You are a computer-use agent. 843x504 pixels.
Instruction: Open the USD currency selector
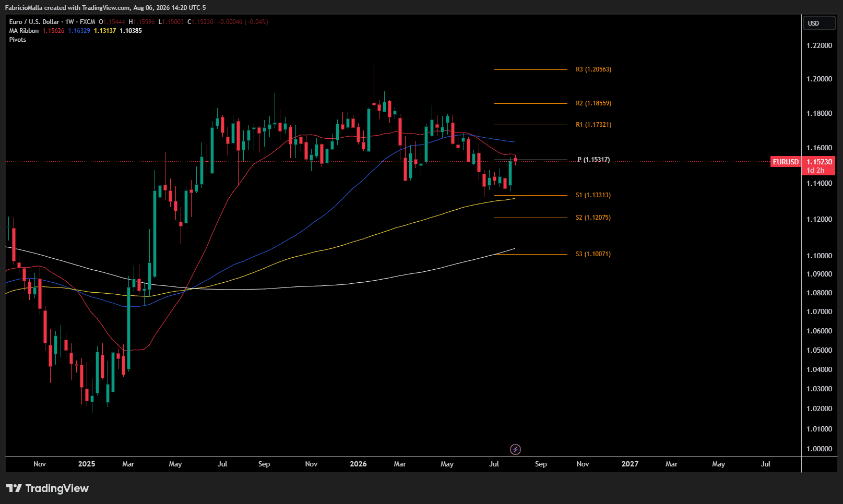coord(820,23)
